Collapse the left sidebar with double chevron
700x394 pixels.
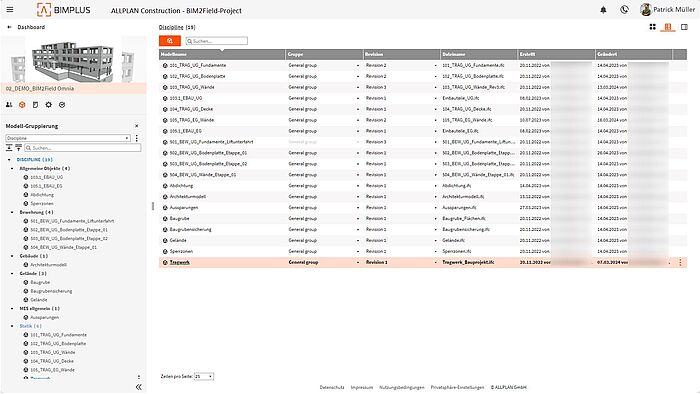(138, 387)
